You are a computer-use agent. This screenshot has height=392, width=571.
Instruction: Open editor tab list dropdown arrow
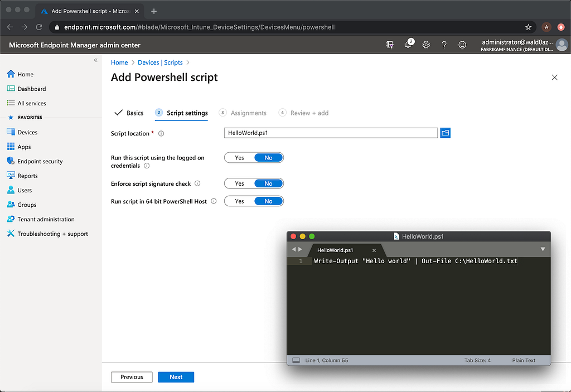point(543,249)
